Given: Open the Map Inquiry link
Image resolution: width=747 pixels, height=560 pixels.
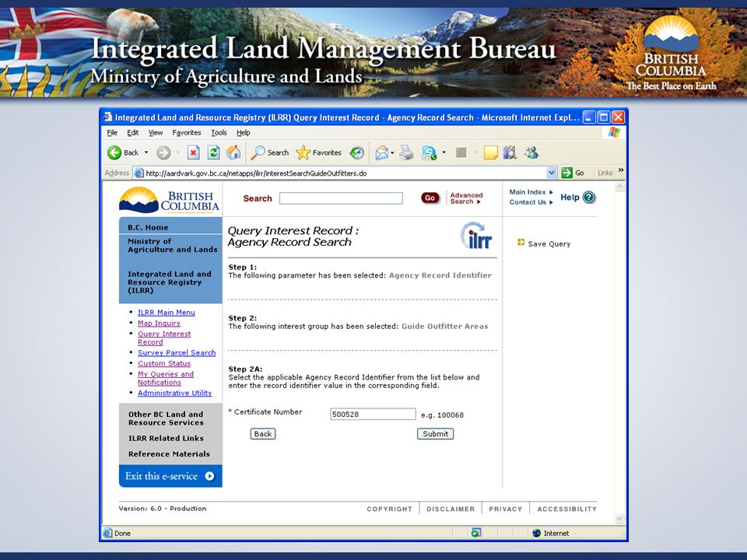Looking at the screenshot, I should point(159,323).
